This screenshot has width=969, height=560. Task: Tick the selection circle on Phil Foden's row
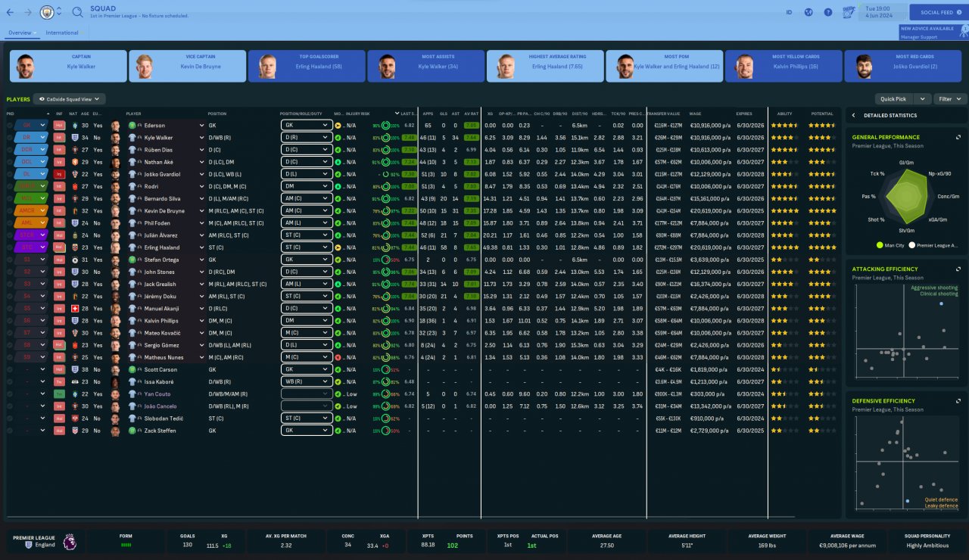point(11,223)
